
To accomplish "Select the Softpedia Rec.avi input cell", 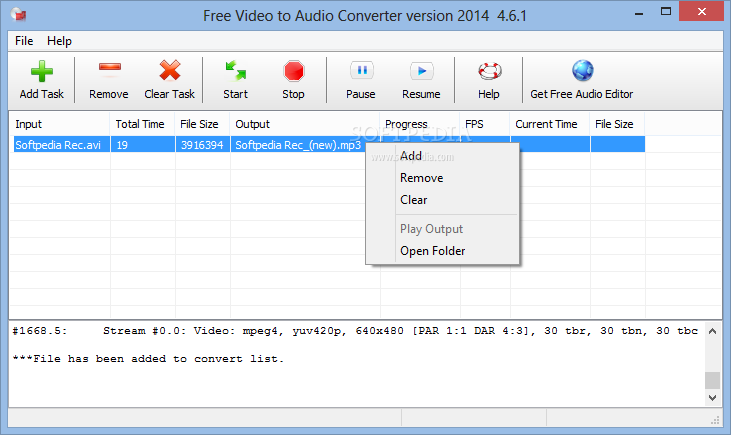I will (62, 145).
